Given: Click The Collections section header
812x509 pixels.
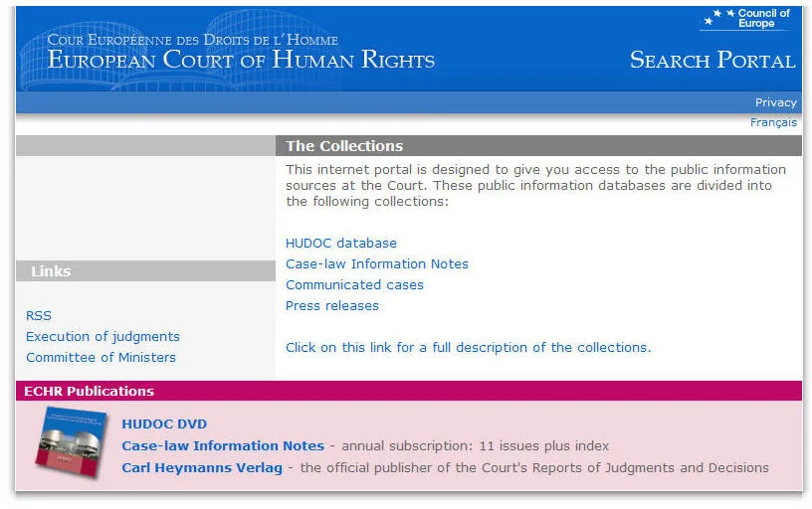Looking at the screenshot, I should pyautogui.click(x=344, y=146).
